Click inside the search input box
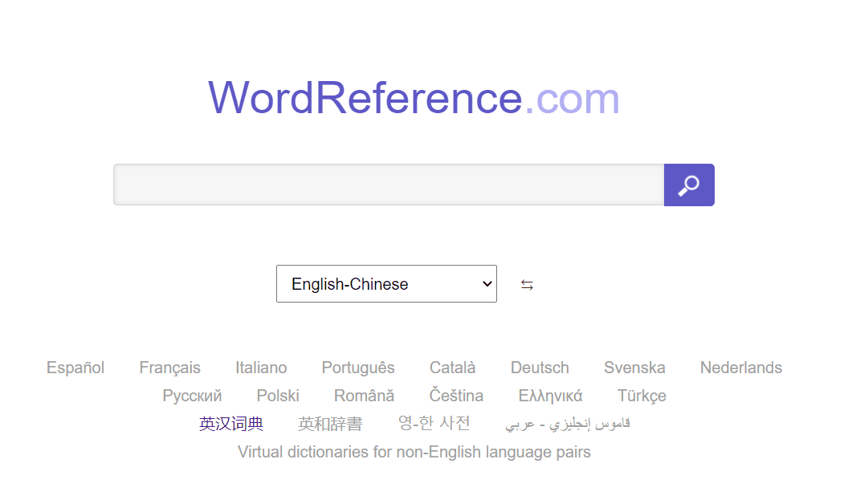Viewport: 844px width, 504px height. [385, 185]
